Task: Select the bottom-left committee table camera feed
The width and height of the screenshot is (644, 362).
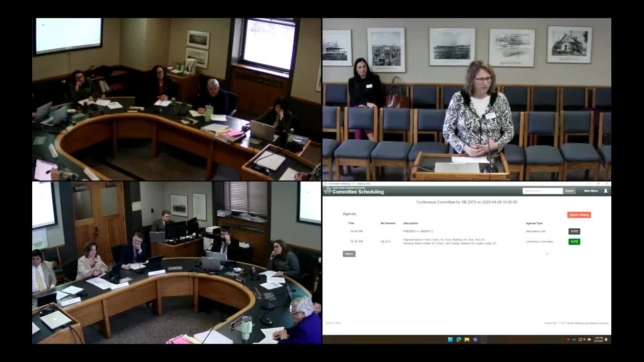Action: coord(177,263)
